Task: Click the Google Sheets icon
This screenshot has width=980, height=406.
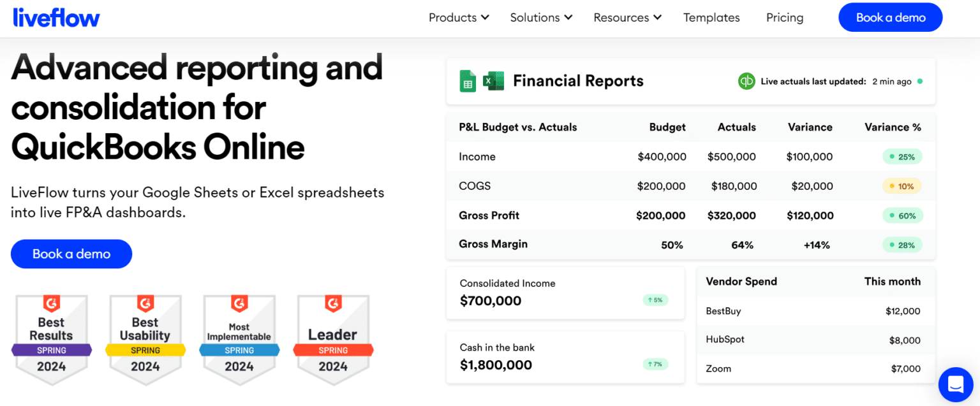Action: [x=468, y=82]
